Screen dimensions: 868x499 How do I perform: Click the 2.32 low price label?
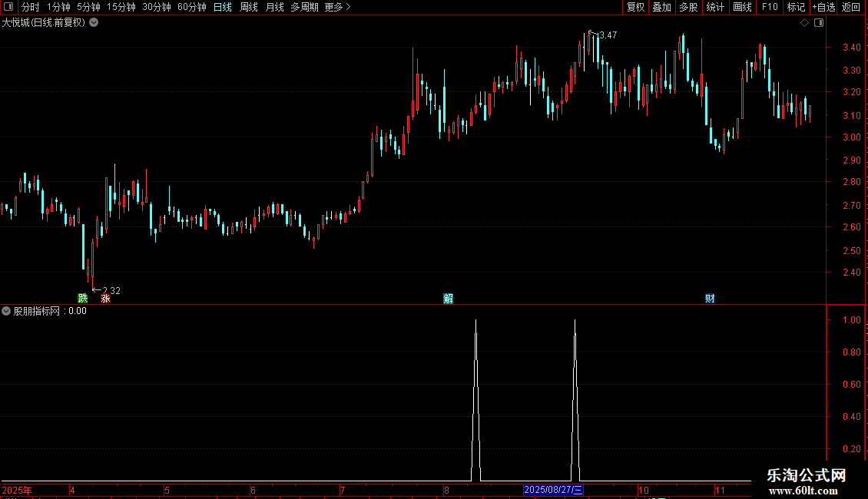pos(111,290)
